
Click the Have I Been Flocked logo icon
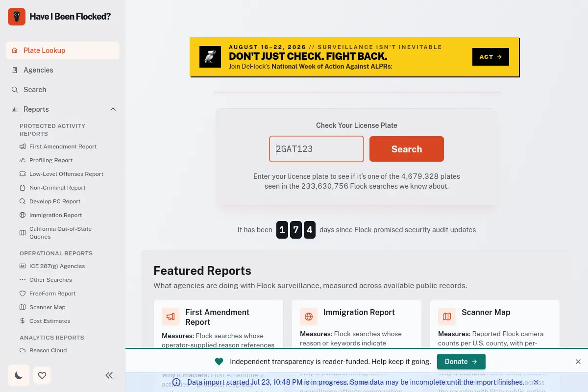pyautogui.click(x=17, y=17)
